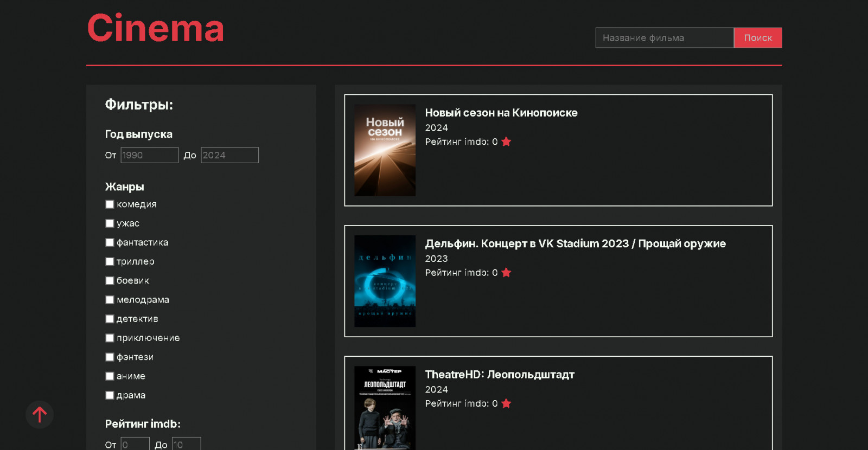Screen dimensions: 868x450
Task: Click the release year От field
Action: coord(149,155)
